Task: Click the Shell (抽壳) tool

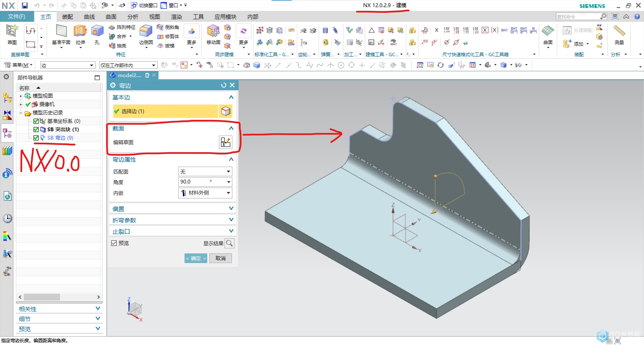Action: pyautogui.click(x=118, y=46)
